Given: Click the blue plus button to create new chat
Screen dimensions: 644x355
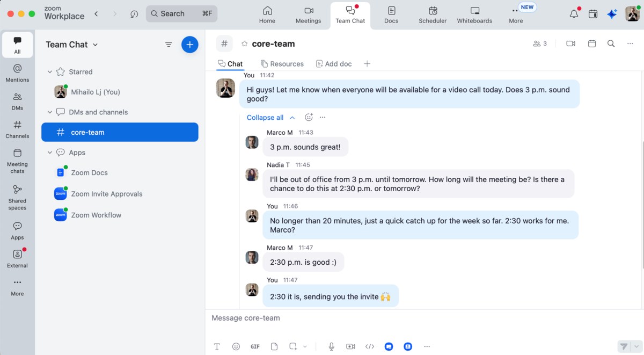Looking at the screenshot, I should [x=189, y=45].
